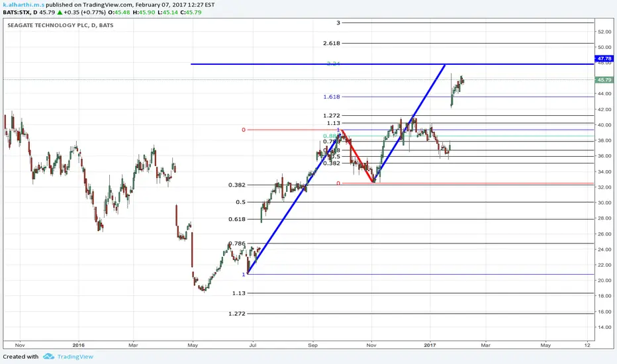Screen dimensions: 617x364
Task: Click the Fibonacci level label 3
Action: point(338,23)
